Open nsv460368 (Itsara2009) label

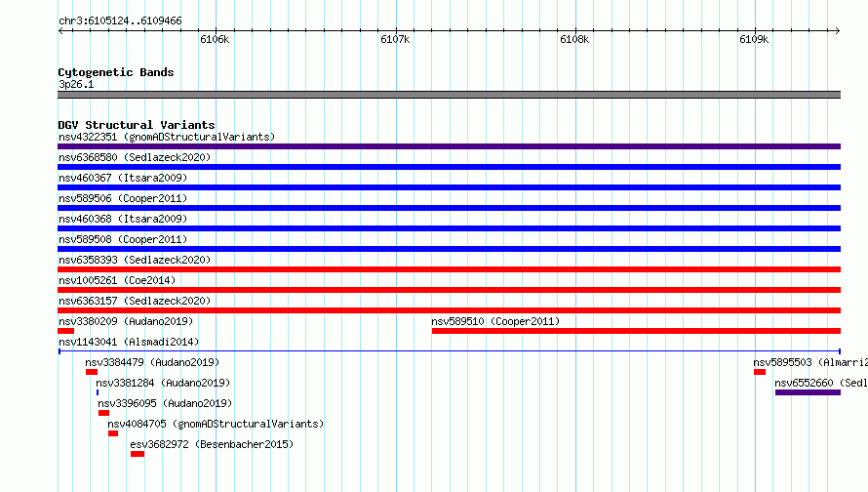[x=123, y=219]
